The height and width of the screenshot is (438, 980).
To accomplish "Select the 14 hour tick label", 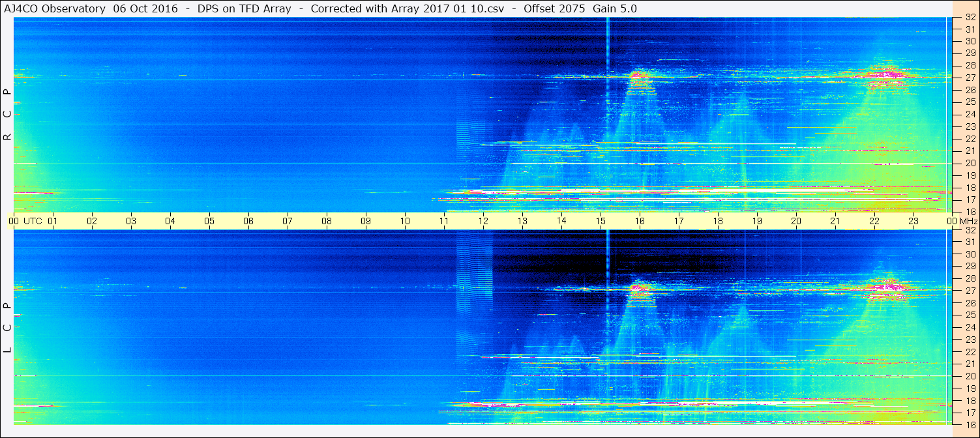I will pos(561,221).
